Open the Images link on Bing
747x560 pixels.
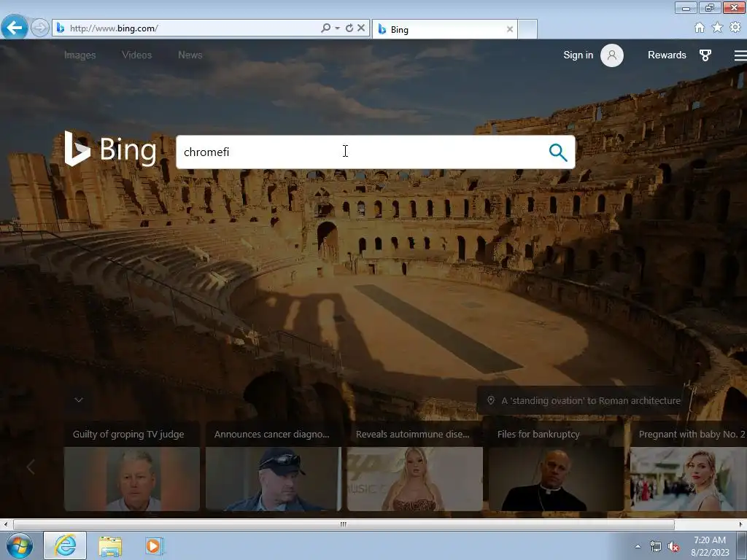tap(80, 55)
